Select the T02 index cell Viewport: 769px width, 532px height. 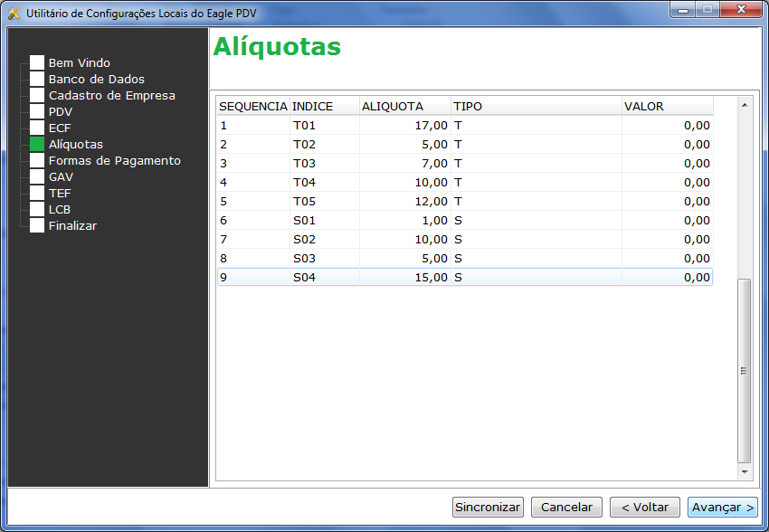click(x=325, y=145)
